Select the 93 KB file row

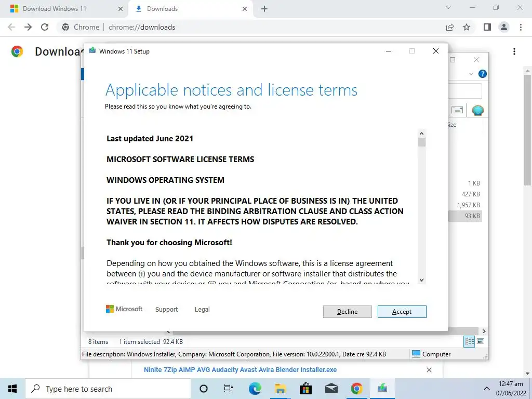click(465, 216)
